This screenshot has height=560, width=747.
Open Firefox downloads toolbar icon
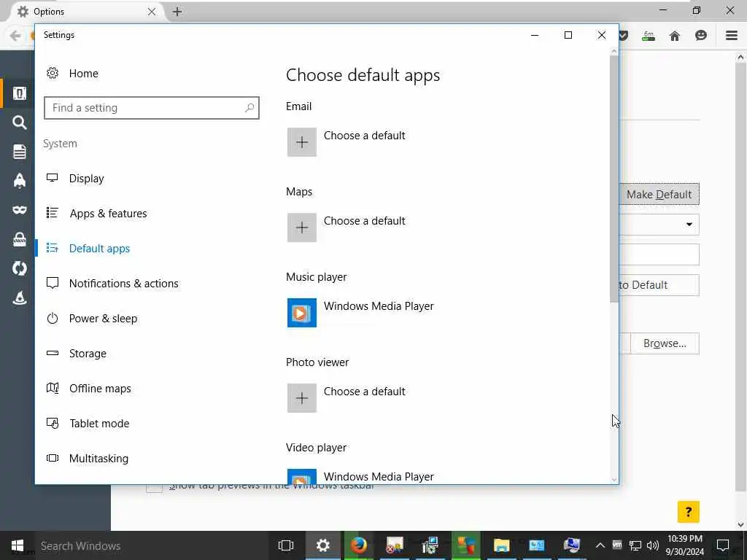(649, 36)
